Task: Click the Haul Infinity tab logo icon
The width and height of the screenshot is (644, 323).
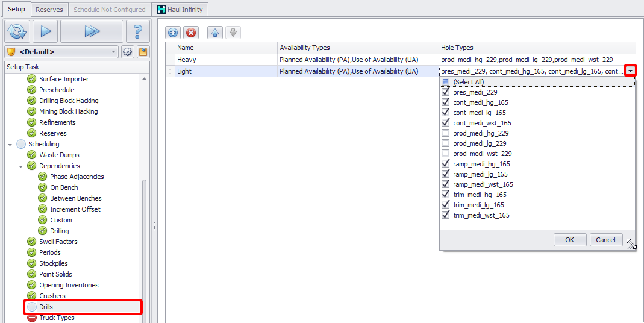Action: click(x=161, y=10)
